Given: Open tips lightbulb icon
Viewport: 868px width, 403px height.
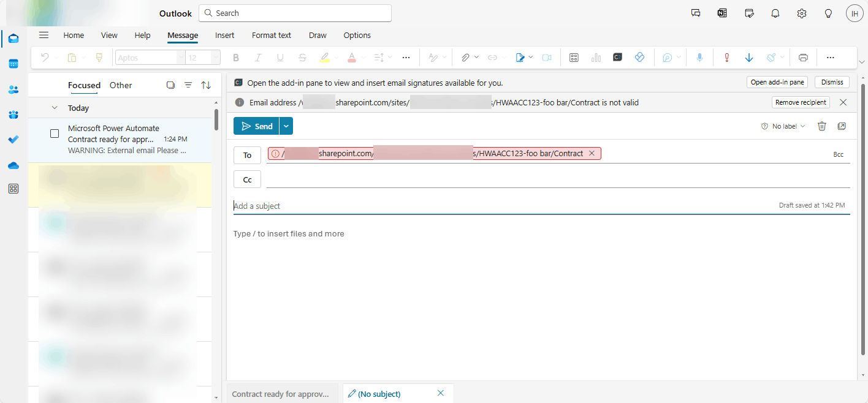Looking at the screenshot, I should 828,13.
